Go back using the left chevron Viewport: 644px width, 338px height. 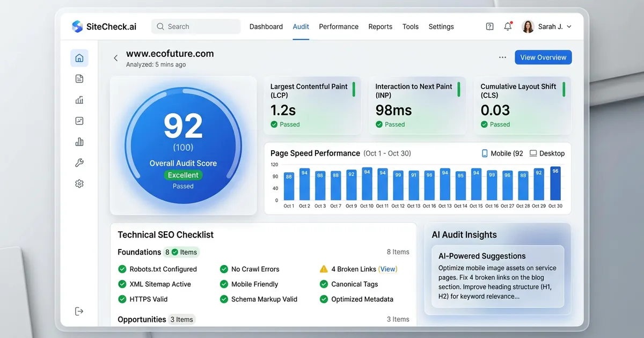point(115,58)
